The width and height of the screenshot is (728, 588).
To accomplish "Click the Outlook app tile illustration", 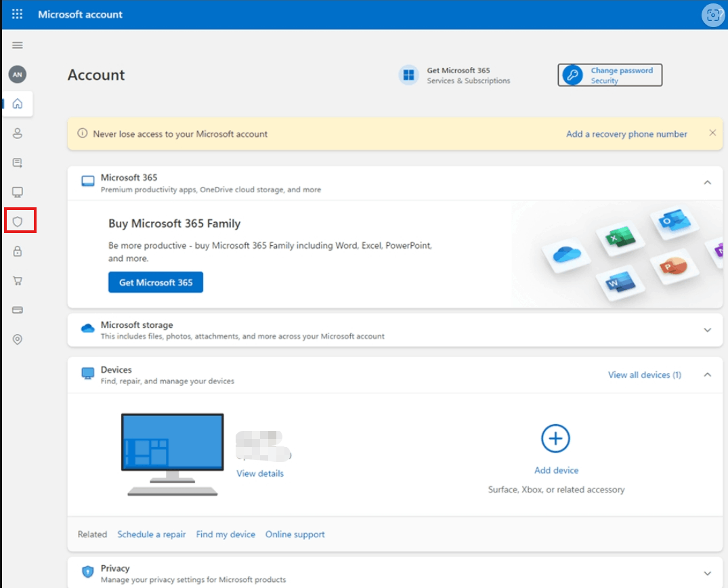I will click(x=675, y=222).
